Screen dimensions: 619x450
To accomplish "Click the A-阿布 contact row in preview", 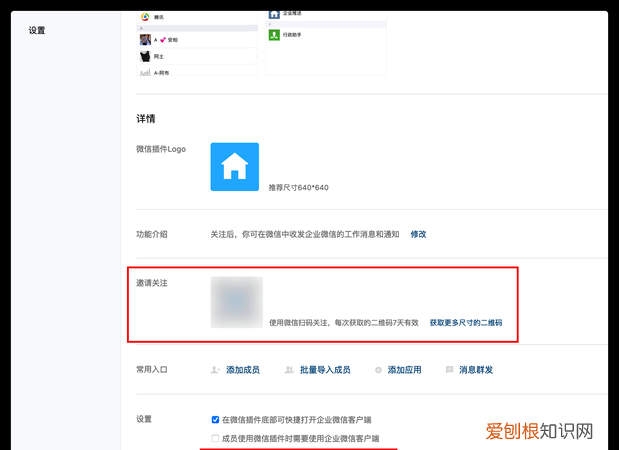I will click(197, 72).
